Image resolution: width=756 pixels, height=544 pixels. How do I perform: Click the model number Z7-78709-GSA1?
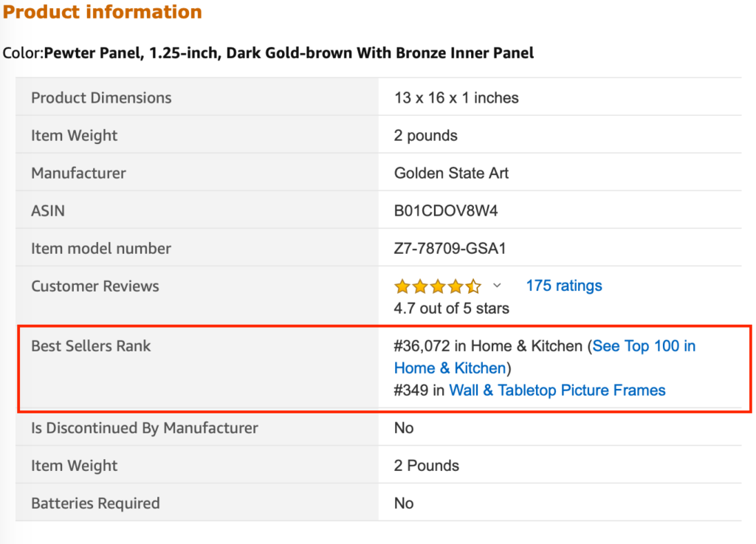(x=450, y=248)
